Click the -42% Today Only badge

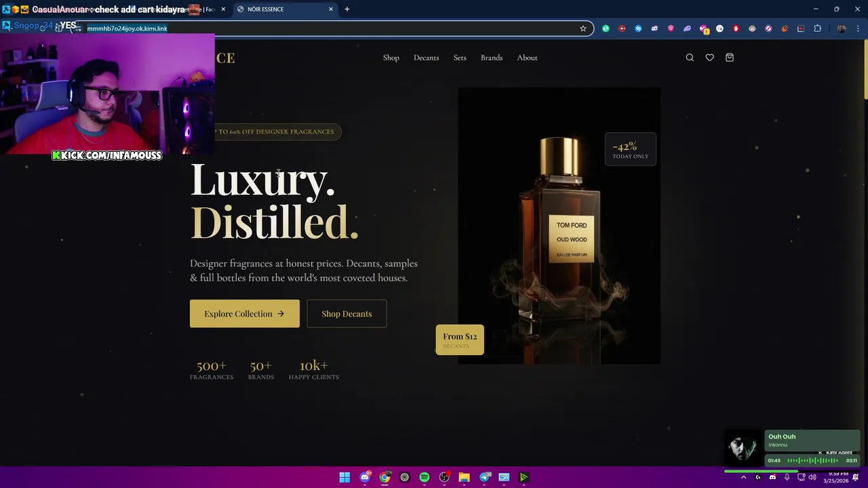tap(630, 150)
